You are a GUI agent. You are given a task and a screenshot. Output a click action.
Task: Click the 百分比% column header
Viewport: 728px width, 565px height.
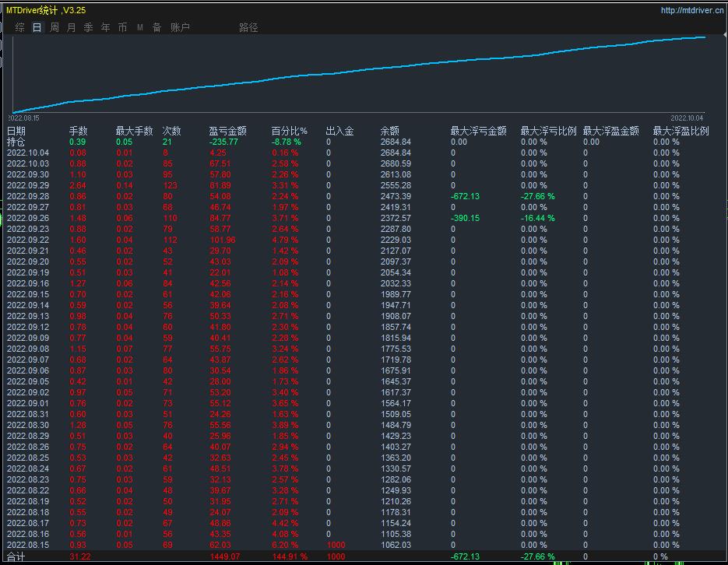pyautogui.click(x=289, y=131)
